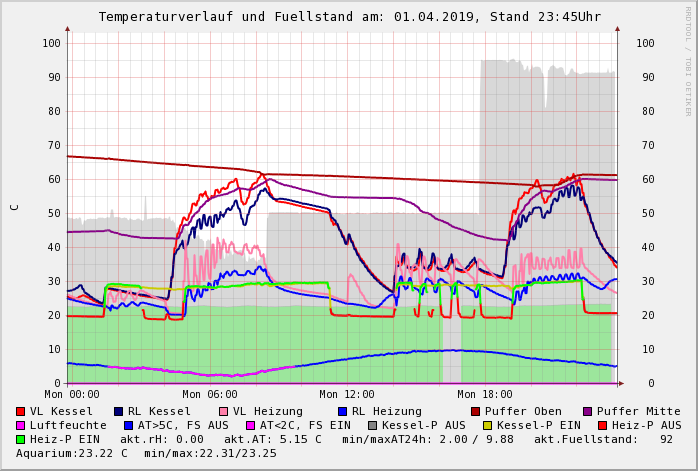This screenshot has width=698, height=471.
Task: Click the magenta Luftfeuchte legend swatch
Action: point(21,425)
